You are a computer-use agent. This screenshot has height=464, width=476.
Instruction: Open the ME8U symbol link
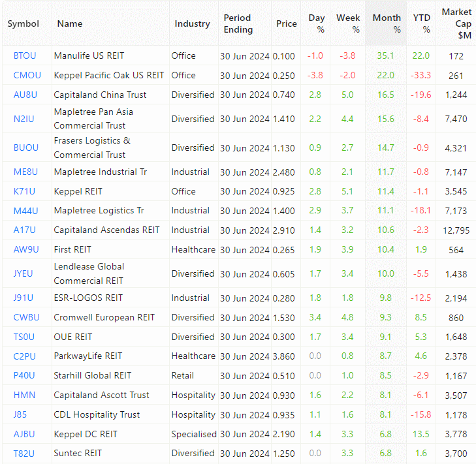point(25,172)
